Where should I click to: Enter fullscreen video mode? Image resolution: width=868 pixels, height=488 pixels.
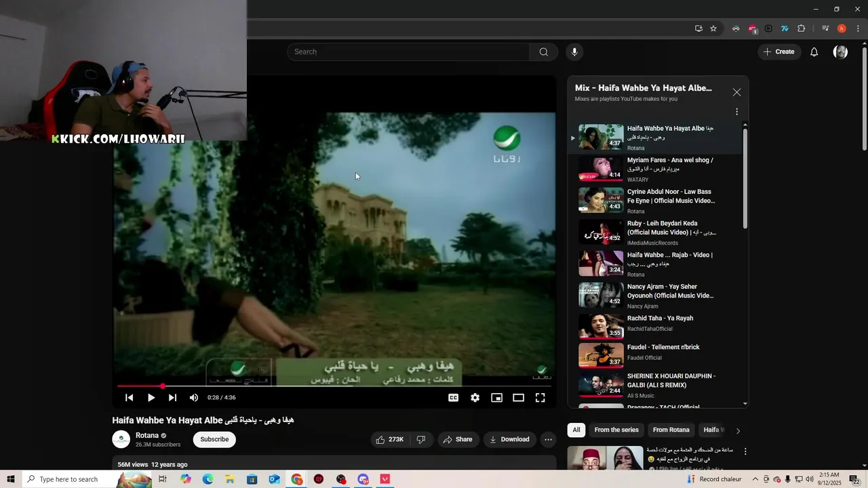(540, 398)
